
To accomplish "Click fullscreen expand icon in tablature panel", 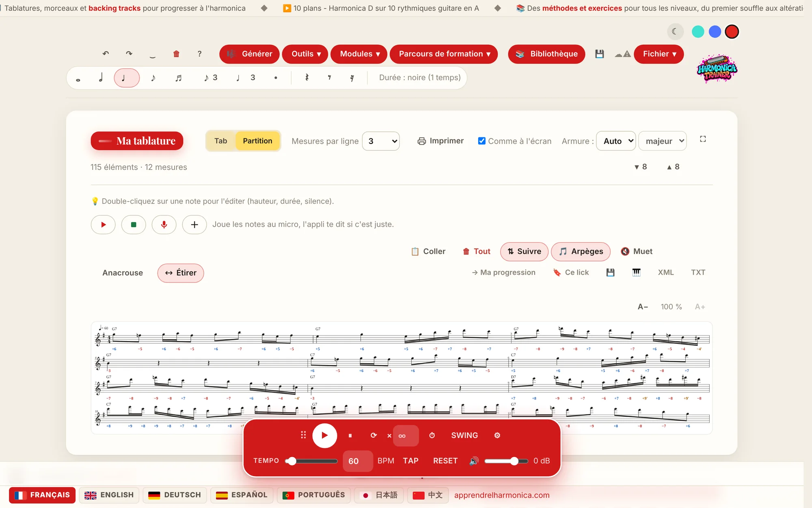I will coord(703,139).
